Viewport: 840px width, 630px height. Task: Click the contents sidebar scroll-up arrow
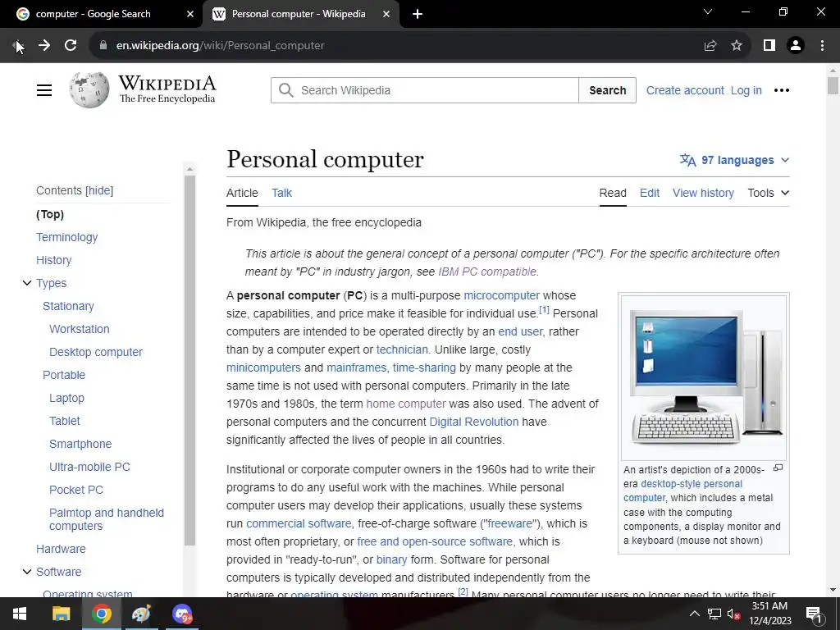click(x=189, y=169)
